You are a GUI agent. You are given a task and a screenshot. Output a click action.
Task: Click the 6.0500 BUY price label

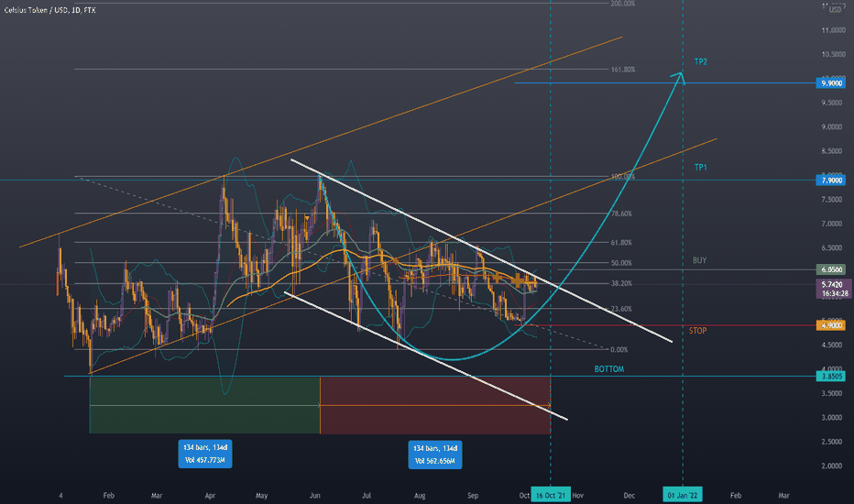[830, 269]
